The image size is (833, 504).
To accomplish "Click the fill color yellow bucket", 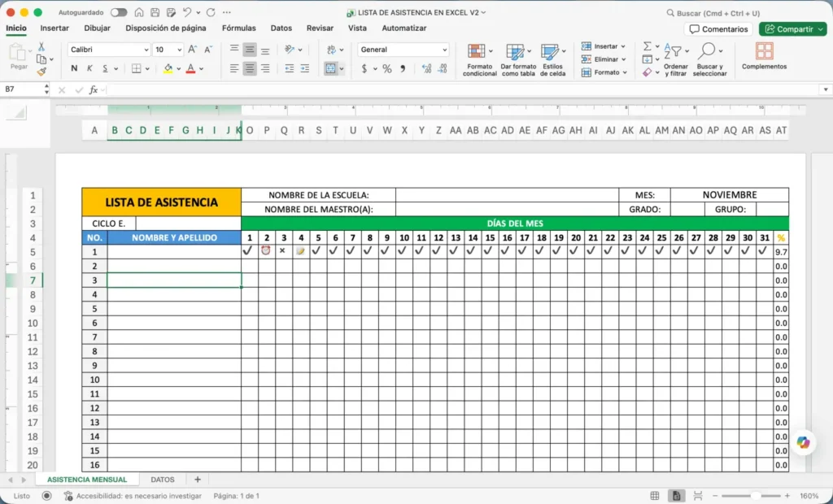I will (x=168, y=68).
